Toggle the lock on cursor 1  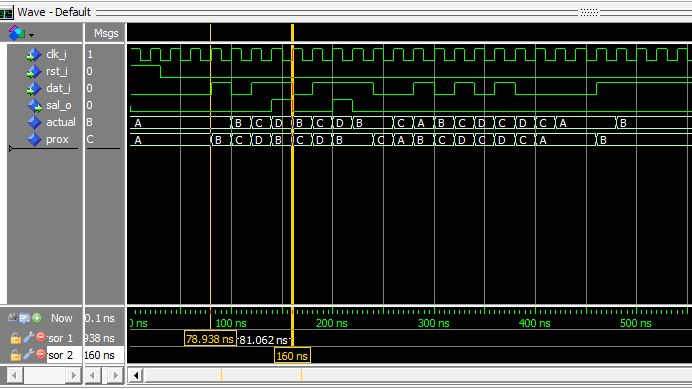(15, 338)
